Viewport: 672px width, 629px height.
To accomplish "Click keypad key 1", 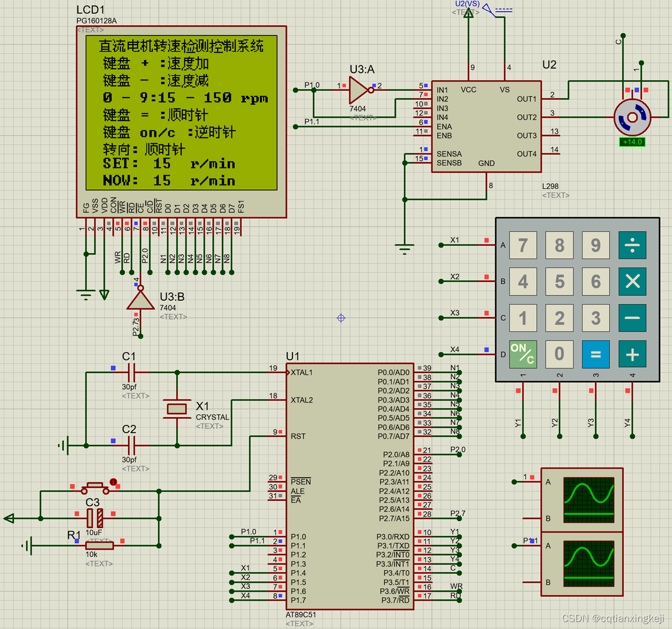I will 523,318.
